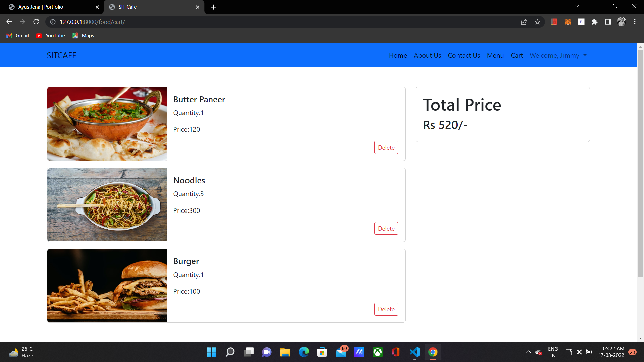Open the Teams Chat taskbar icon
Viewport: 644px width, 362px height.
click(x=267, y=352)
